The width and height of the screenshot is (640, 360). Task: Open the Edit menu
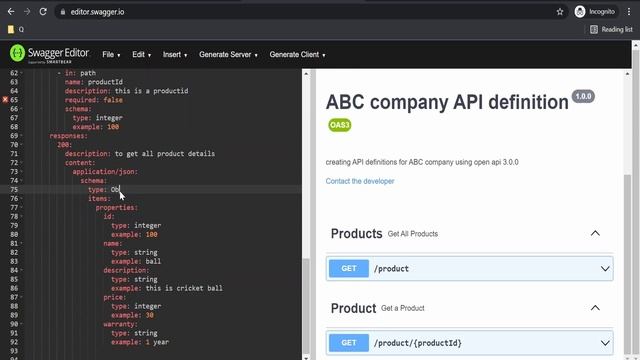pos(141,55)
